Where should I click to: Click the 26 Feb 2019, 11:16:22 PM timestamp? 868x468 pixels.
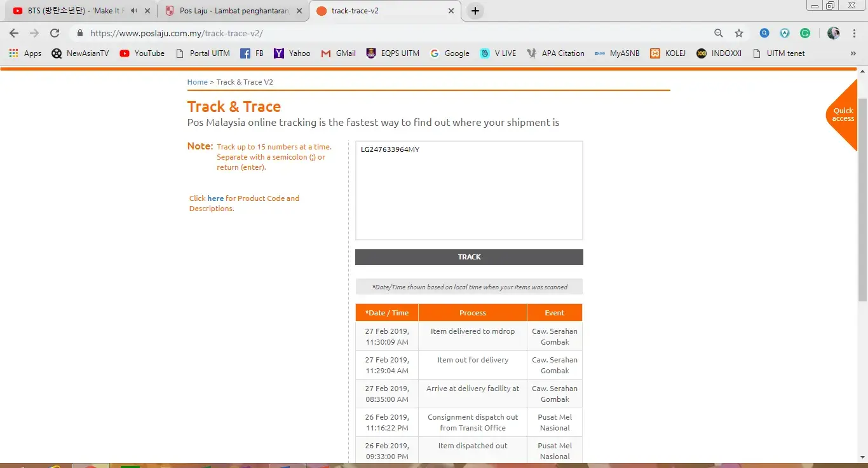pos(387,422)
